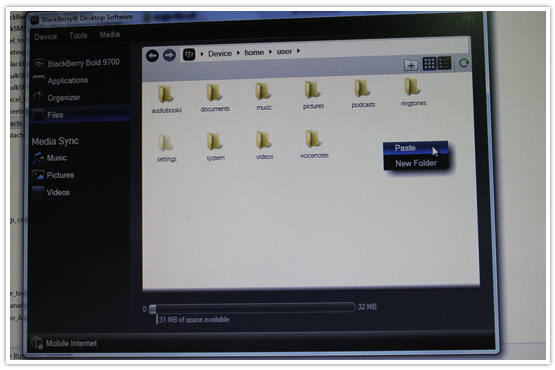Click the '32 MB' capacity label
The height and width of the screenshot is (370, 555).
tap(367, 307)
